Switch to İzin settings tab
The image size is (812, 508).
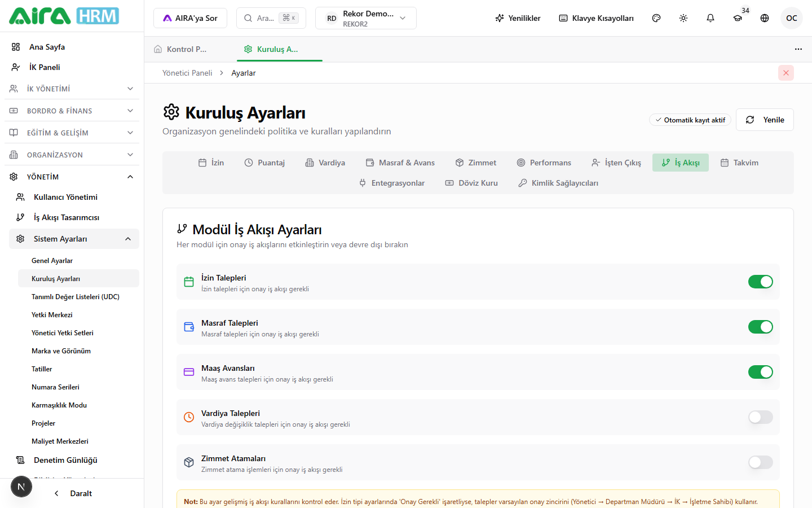click(211, 163)
